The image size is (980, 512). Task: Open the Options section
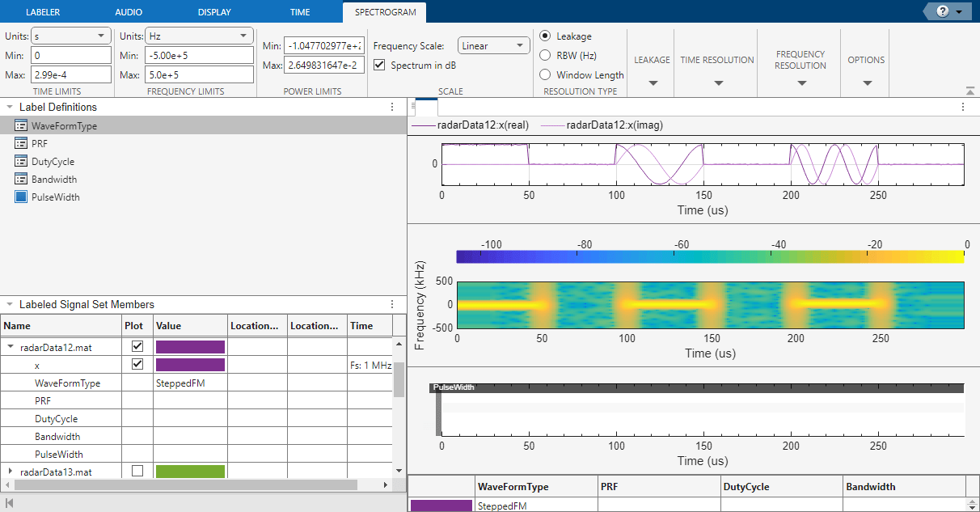(866, 70)
